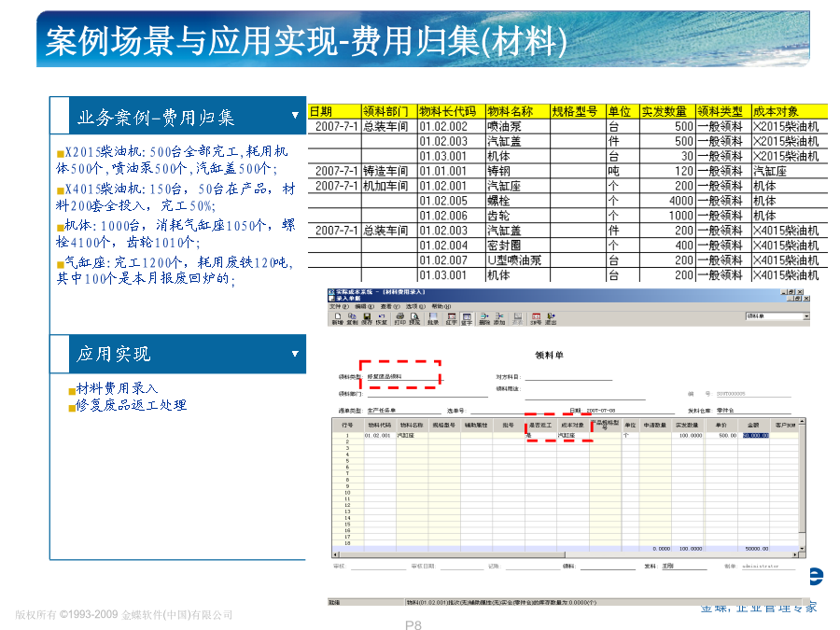The image size is (840, 630).
Task: Open the 帮助 (Help) menu
Action: point(441,306)
